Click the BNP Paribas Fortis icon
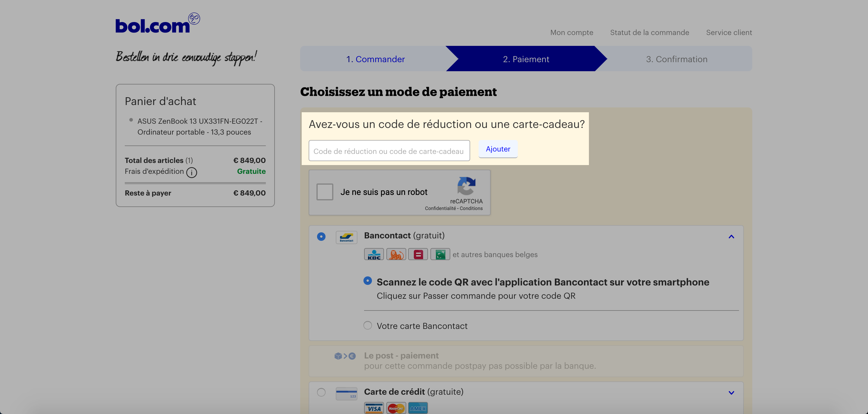 click(x=440, y=254)
